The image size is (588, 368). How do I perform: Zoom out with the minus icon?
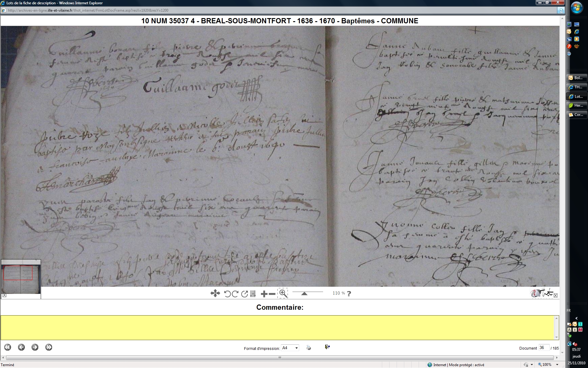pos(272,294)
